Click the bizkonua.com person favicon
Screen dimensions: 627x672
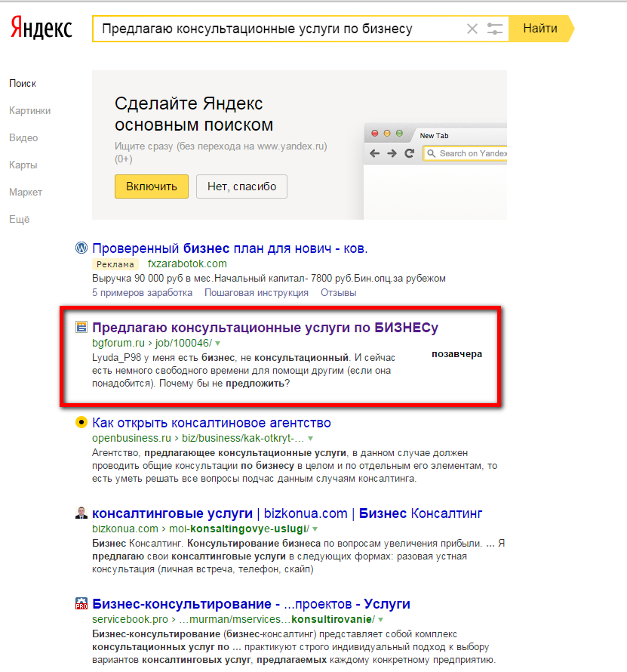click(81, 513)
